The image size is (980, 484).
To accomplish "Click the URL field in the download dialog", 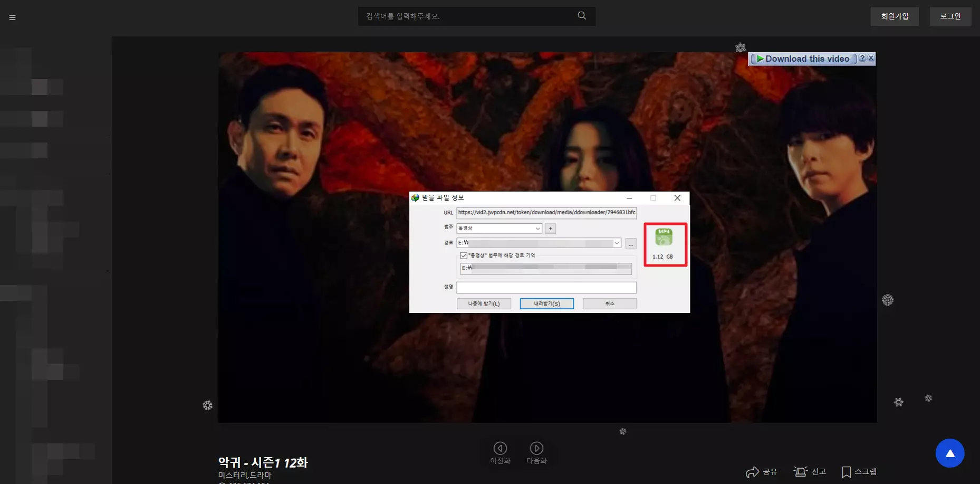I will click(x=546, y=213).
